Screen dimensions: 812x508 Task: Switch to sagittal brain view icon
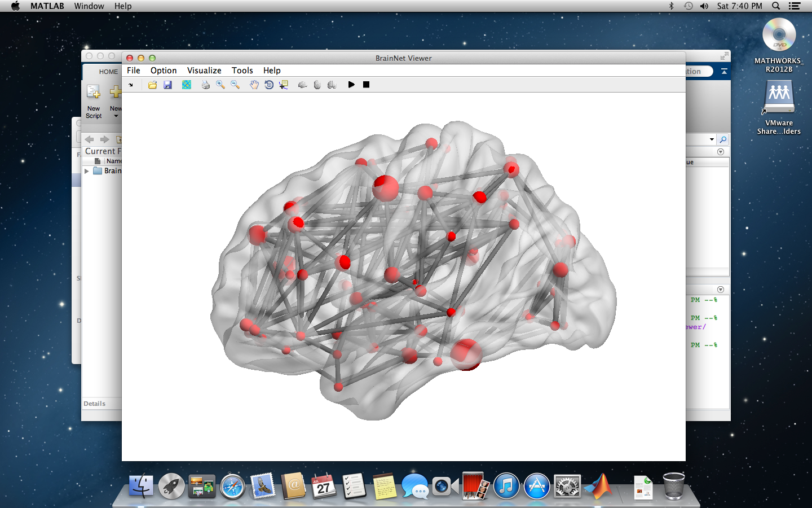(303, 85)
